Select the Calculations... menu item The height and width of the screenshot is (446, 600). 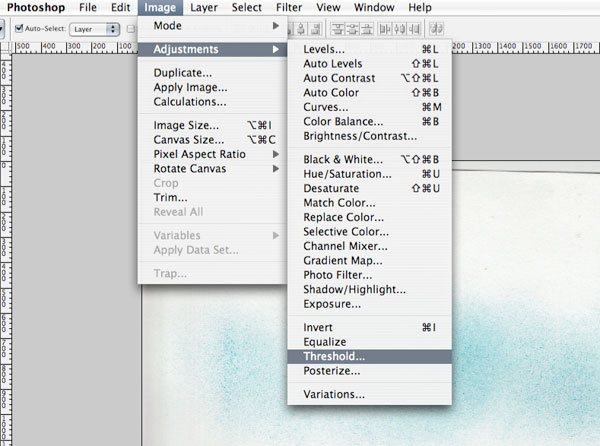click(212, 102)
